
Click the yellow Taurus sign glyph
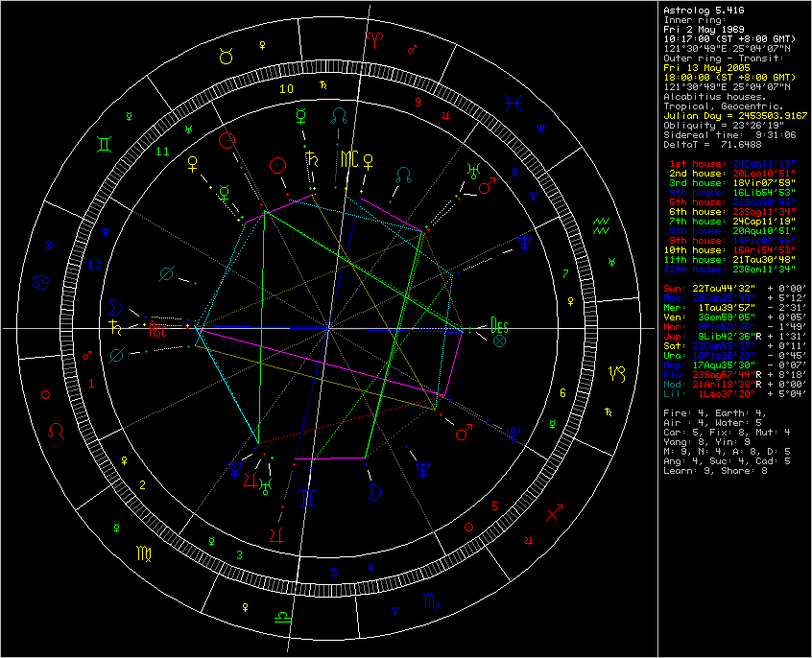[x=227, y=57]
